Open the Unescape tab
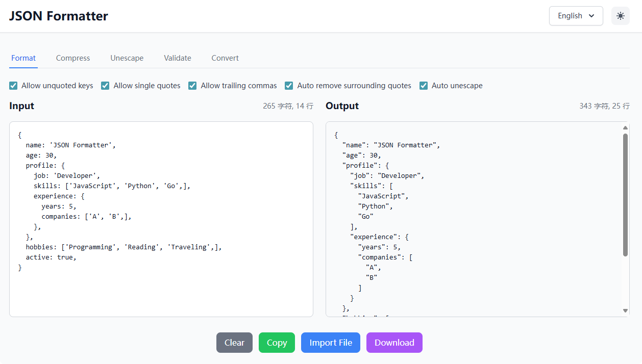This screenshot has height=364, width=642. (x=127, y=58)
